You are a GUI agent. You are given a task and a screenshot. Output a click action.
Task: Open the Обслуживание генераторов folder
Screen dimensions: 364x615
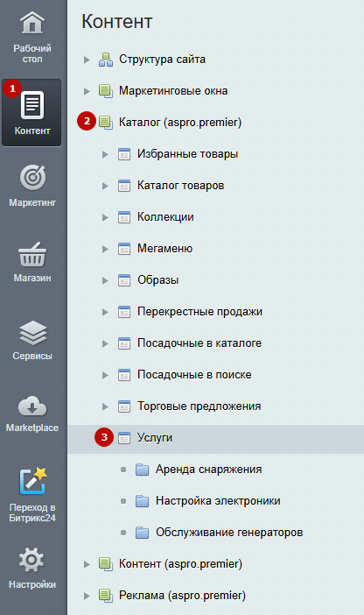(x=229, y=533)
